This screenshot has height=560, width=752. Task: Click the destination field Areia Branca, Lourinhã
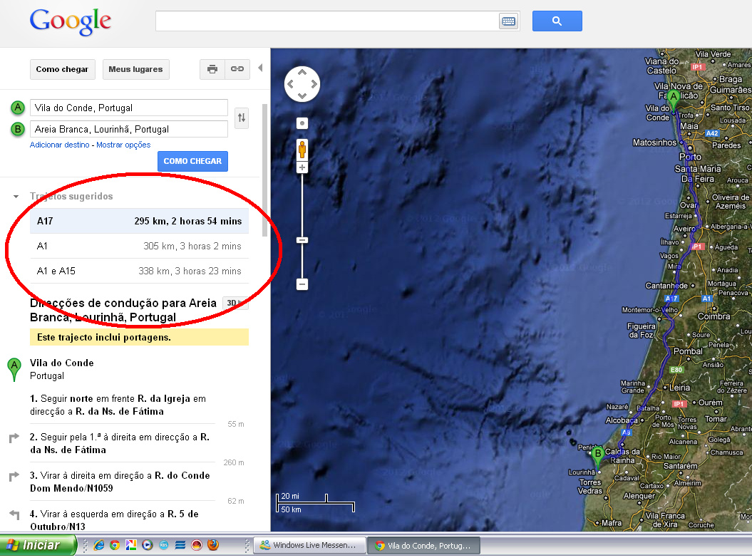(x=129, y=129)
